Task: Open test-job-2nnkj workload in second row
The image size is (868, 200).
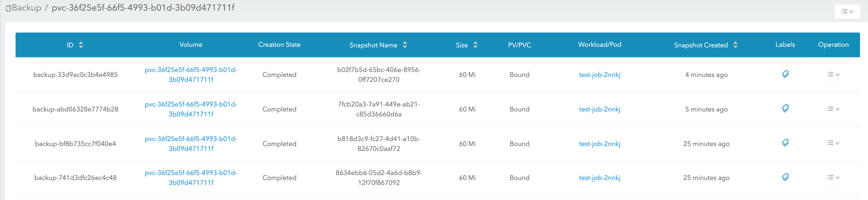Action: (600, 109)
